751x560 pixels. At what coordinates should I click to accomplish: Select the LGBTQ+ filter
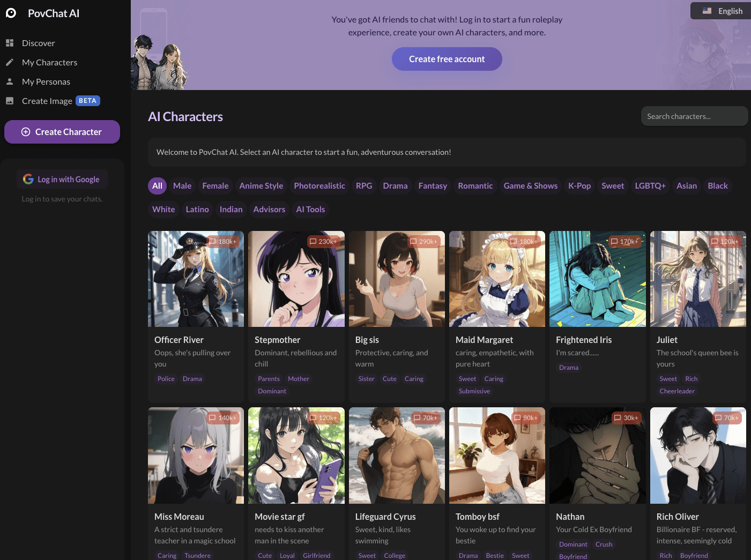(650, 186)
